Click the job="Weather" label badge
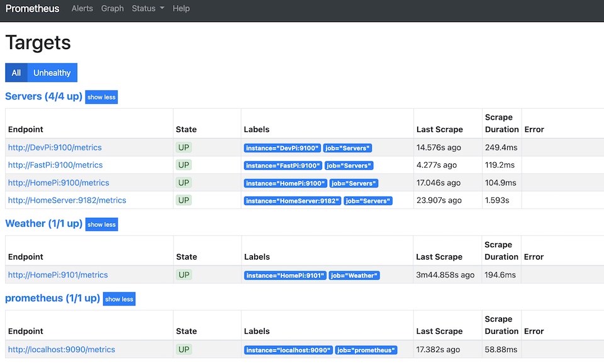This screenshot has width=604, height=364. tap(354, 275)
